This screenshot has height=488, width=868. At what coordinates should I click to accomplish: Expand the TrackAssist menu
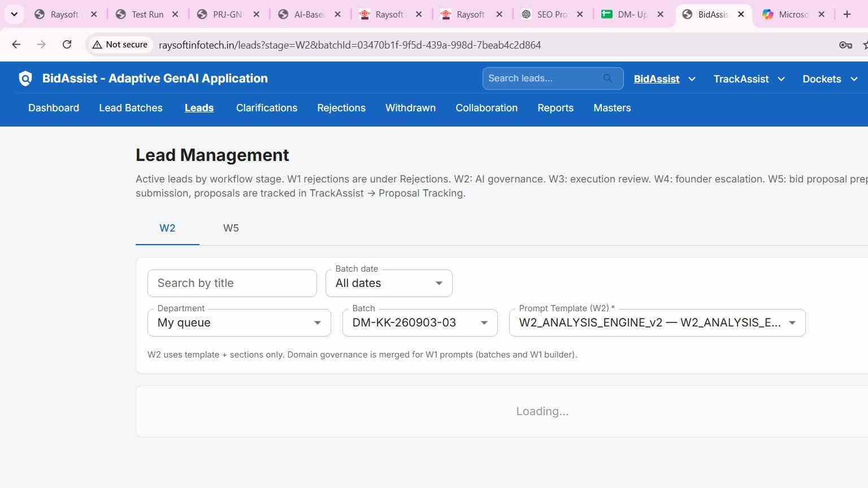749,79
